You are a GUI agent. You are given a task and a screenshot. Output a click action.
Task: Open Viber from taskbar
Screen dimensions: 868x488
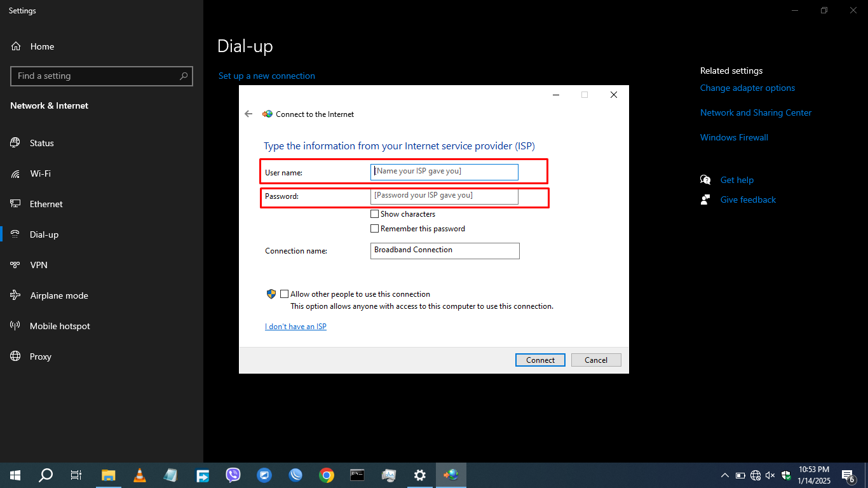point(233,475)
